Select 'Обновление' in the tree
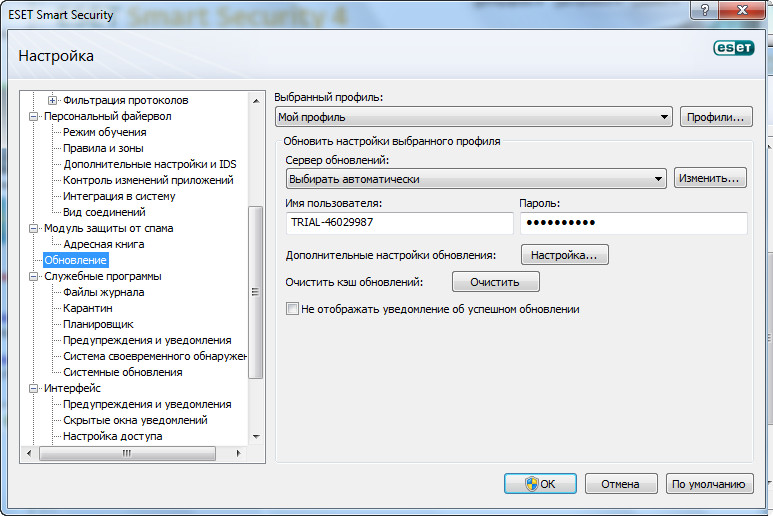The width and height of the screenshot is (773, 516). [75, 260]
